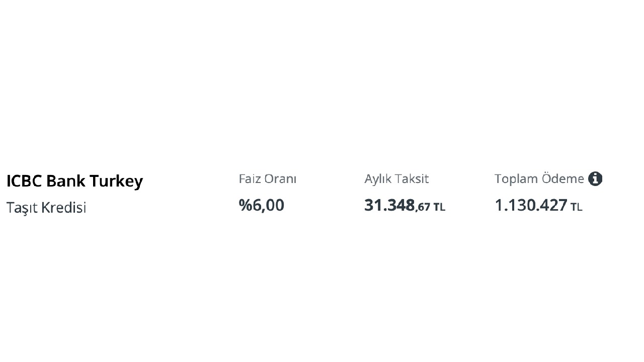Viewport: 644px width, 362px height.
Task: Click the word Taksit in column label
Action: pyautogui.click(x=412, y=179)
